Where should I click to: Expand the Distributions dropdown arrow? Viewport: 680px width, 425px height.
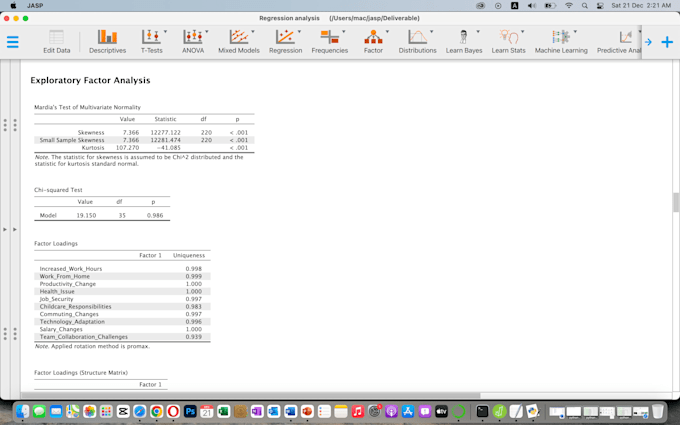(x=432, y=32)
